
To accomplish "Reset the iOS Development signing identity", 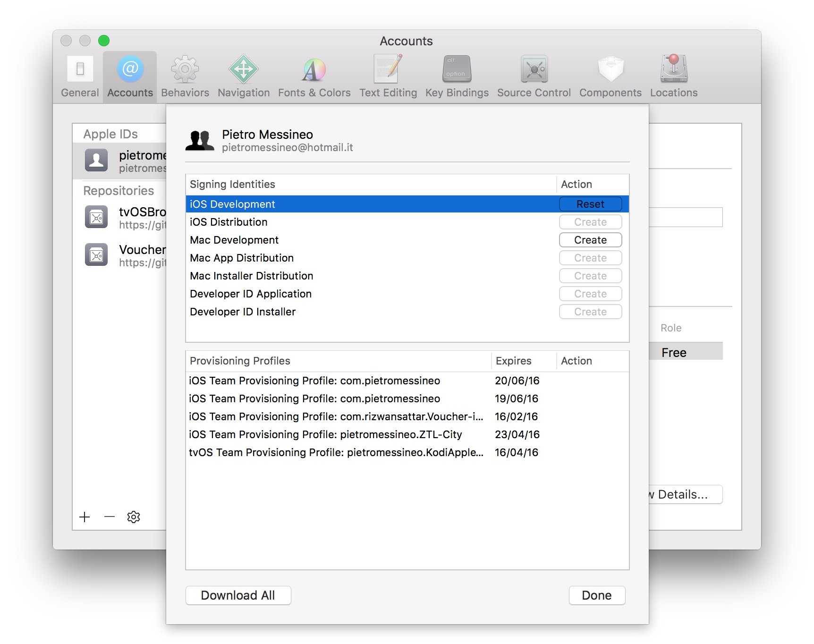I will [x=590, y=204].
